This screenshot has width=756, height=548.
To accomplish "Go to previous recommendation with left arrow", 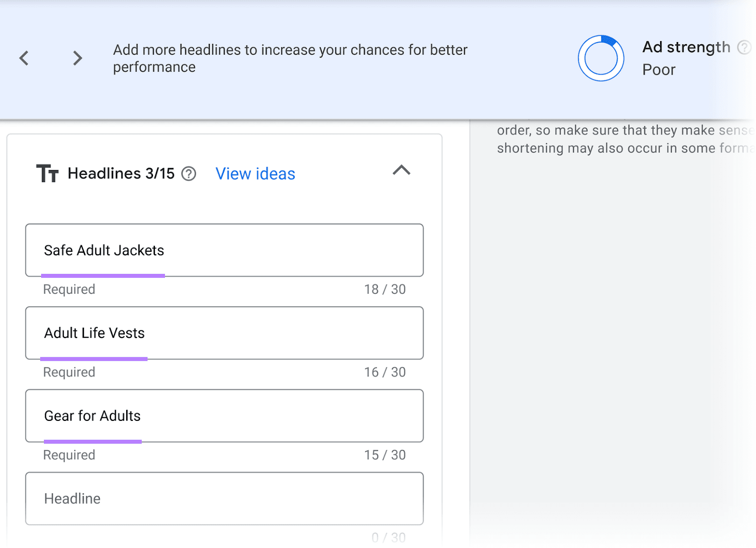I will click(24, 58).
